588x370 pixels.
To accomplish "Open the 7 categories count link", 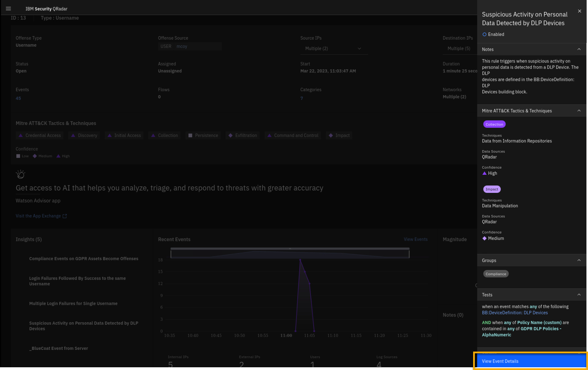I will point(302,98).
